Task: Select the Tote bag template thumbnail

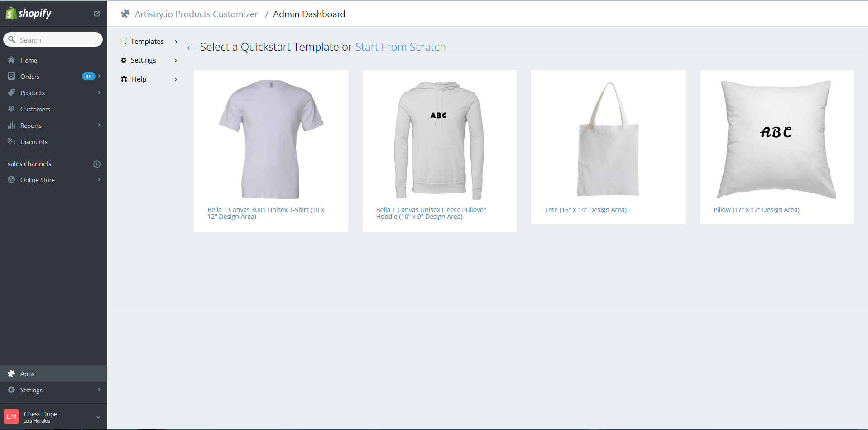Action: click(608, 140)
